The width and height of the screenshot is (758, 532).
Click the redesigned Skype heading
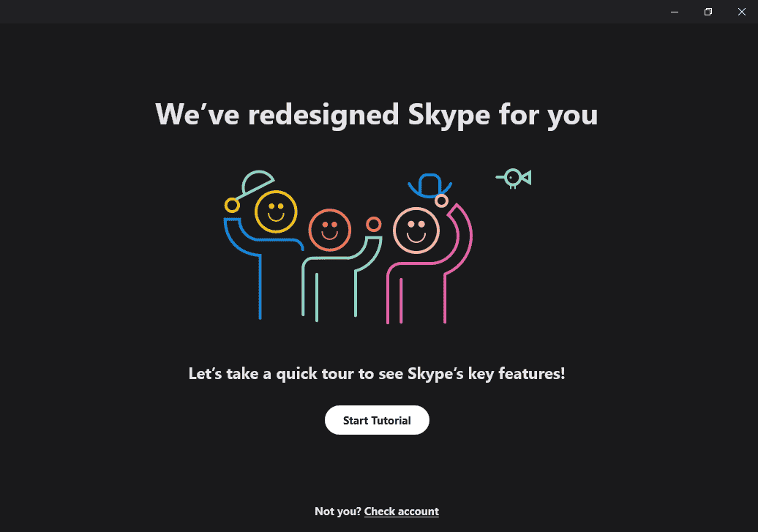coord(376,114)
